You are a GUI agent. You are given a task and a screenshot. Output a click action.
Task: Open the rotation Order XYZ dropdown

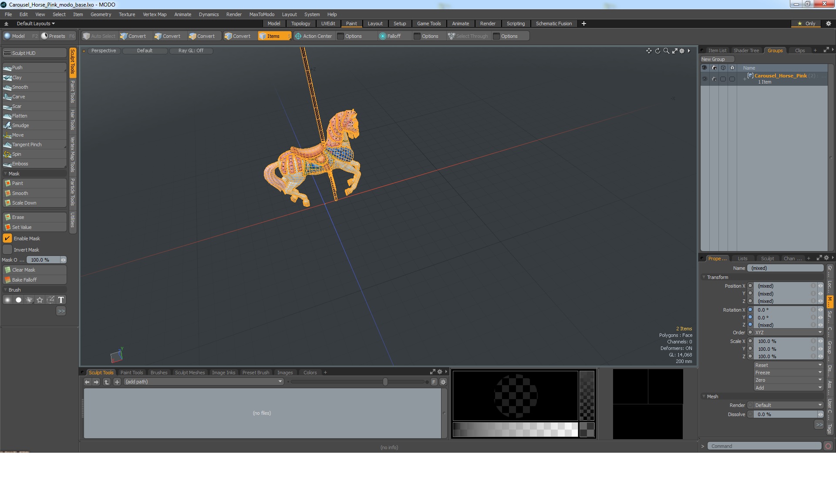click(789, 333)
